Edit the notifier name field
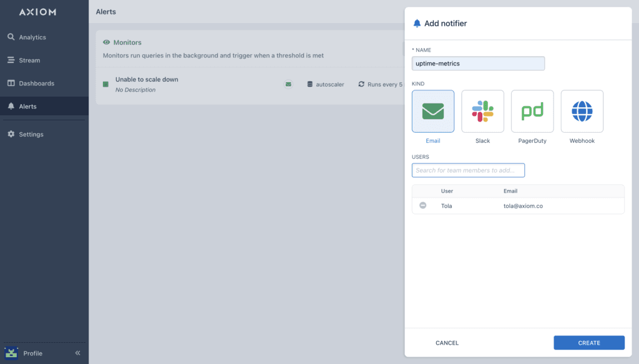 pos(478,64)
